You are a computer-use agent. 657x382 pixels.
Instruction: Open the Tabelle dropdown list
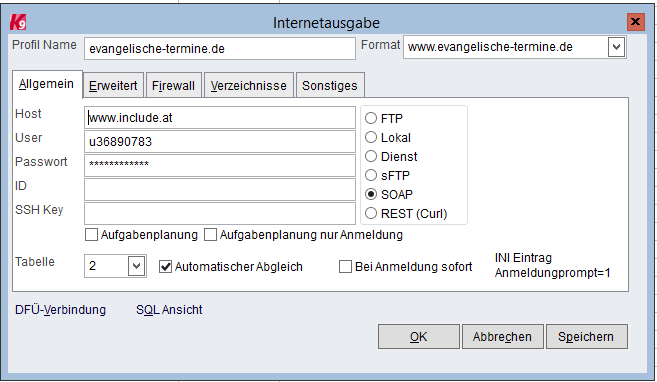click(x=136, y=266)
